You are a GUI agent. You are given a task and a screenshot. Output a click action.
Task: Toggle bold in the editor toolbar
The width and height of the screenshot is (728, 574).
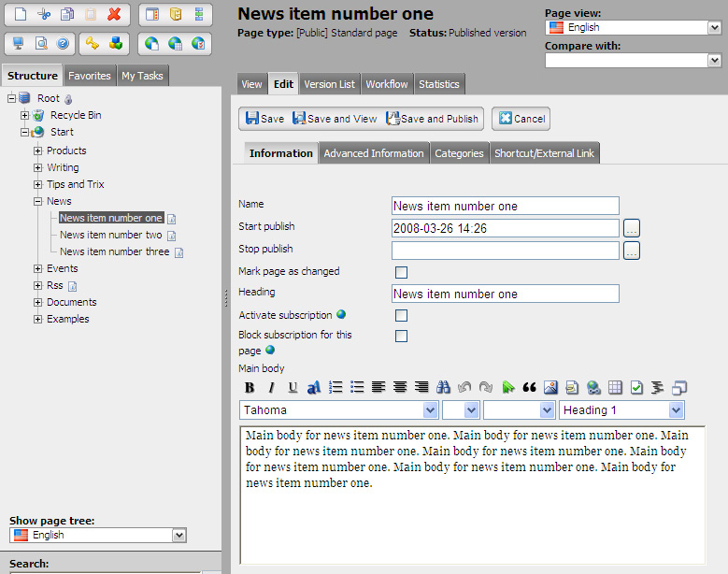tap(250, 387)
